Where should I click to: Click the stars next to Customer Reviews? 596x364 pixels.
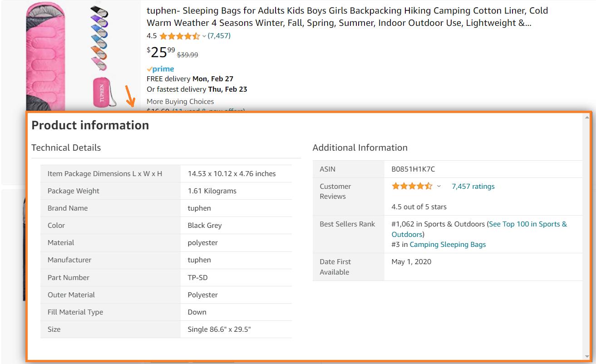click(x=411, y=186)
